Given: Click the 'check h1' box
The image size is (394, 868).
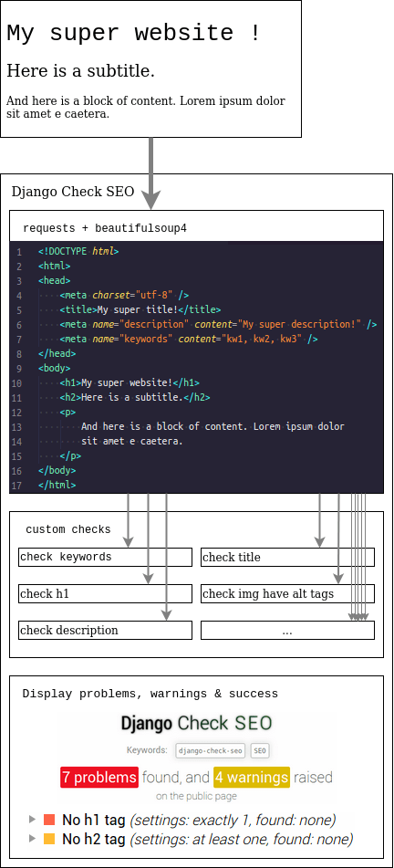Looking at the screenshot, I should [x=105, y=593].
